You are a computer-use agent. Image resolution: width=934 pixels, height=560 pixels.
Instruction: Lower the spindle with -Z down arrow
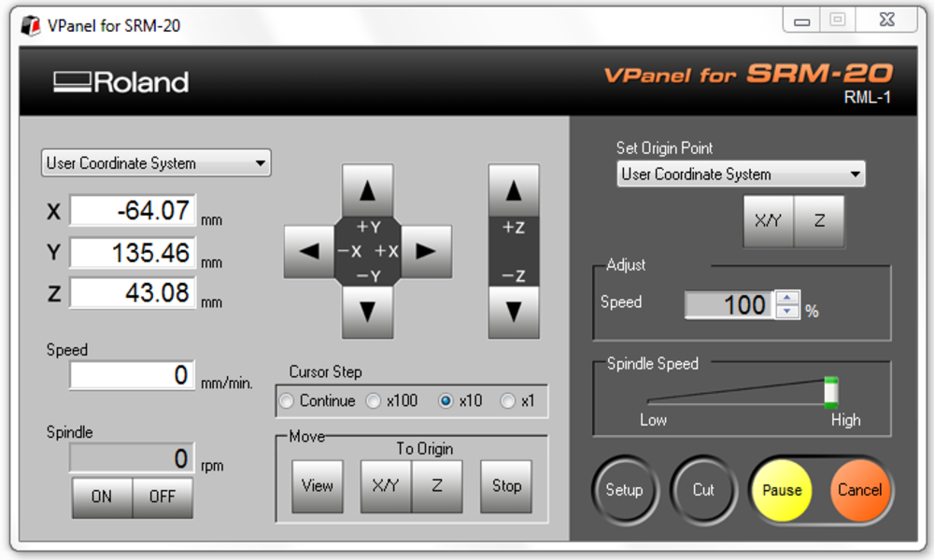tap(514, 312)
